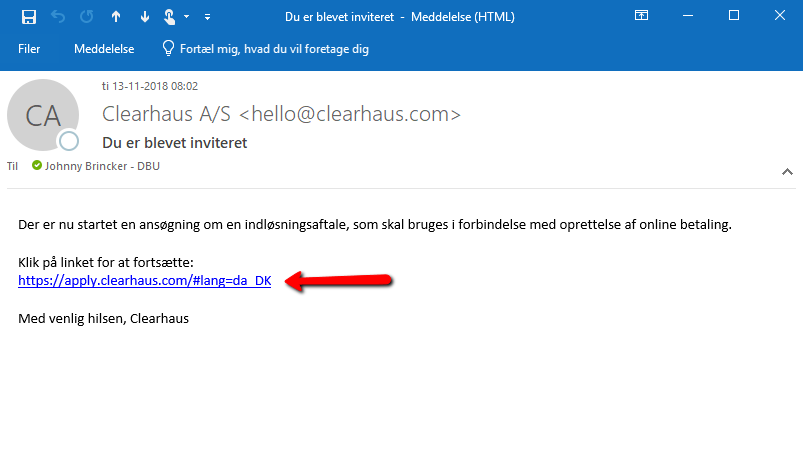Click the Redo arrow in quick access toolbar

tap(87, 17)
